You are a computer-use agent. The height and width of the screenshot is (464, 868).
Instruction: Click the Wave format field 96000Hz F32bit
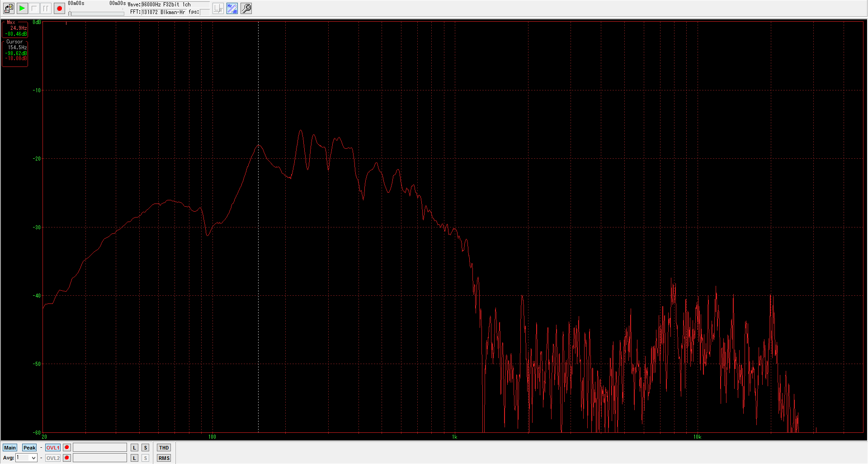coord(175,5)
